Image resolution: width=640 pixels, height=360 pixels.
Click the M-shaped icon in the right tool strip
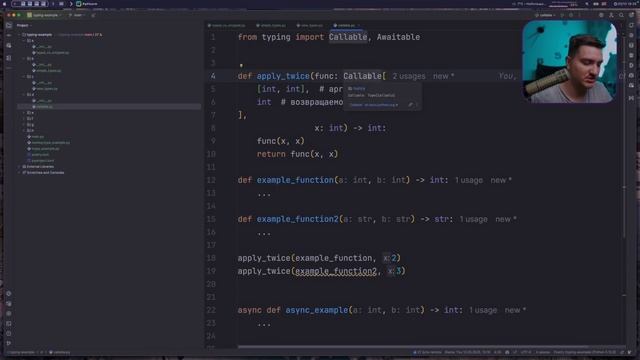(x=631, y=98)
